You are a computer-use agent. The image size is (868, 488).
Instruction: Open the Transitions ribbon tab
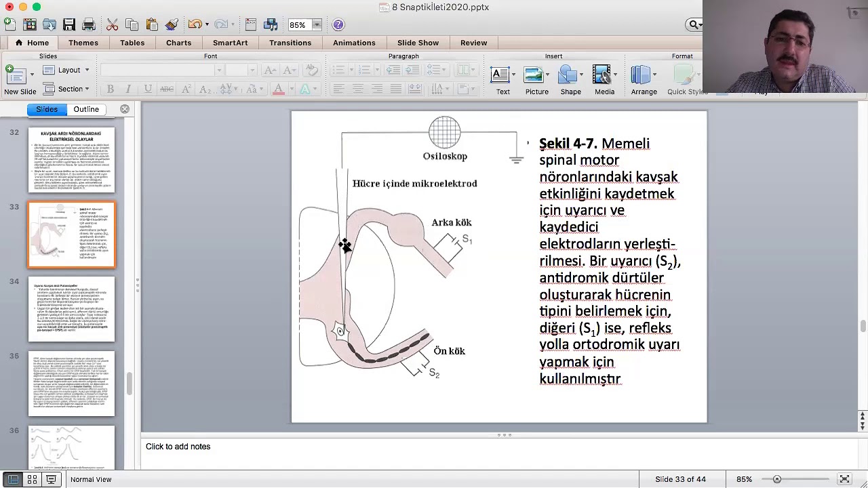tap(290, 43)
